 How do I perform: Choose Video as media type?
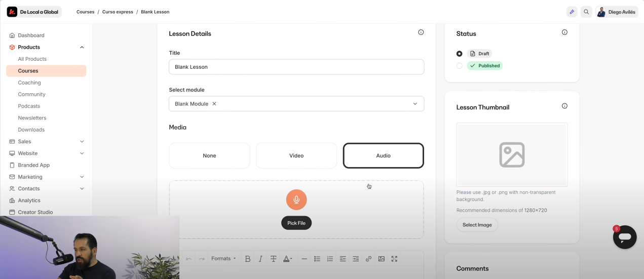tap(296, 155)
